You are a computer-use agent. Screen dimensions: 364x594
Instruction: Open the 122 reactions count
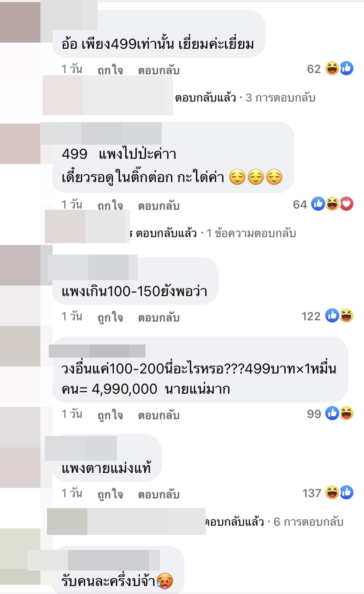(x=311, y=316)
